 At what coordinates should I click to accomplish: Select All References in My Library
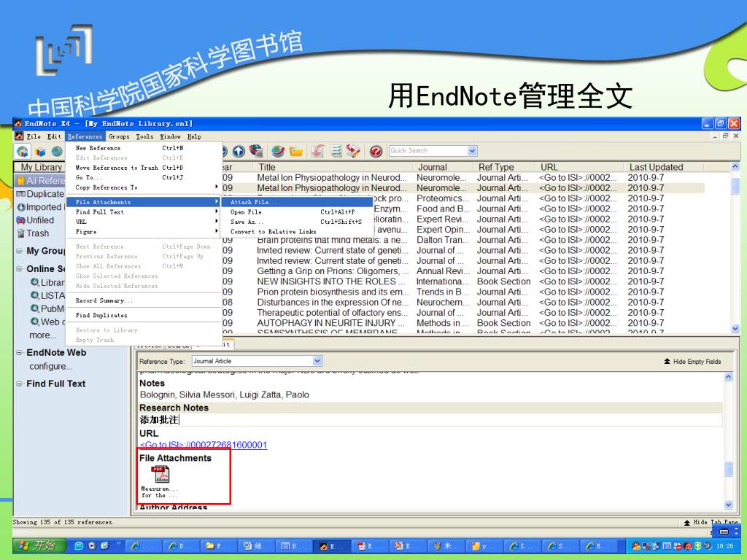tap(40, 181)
